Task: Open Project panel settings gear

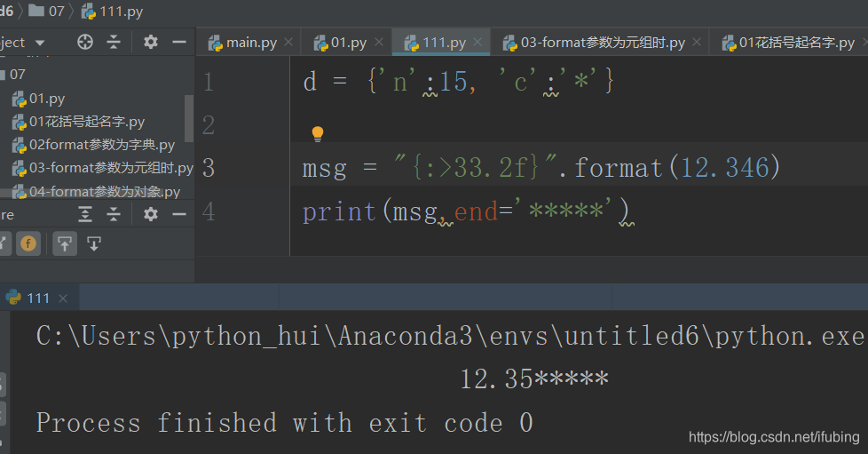Action: point(151,42)
